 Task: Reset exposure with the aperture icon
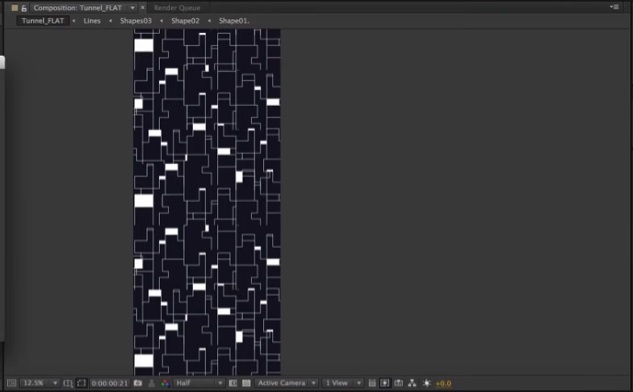pos(427,383)
